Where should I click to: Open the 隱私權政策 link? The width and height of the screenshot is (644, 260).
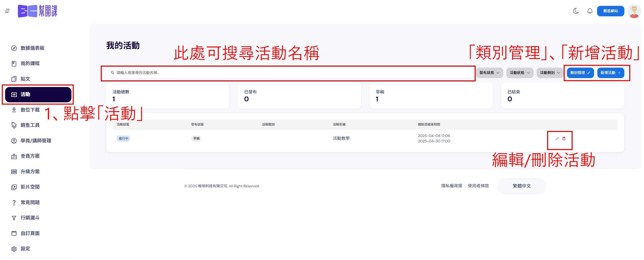click(x=451, y=186)
